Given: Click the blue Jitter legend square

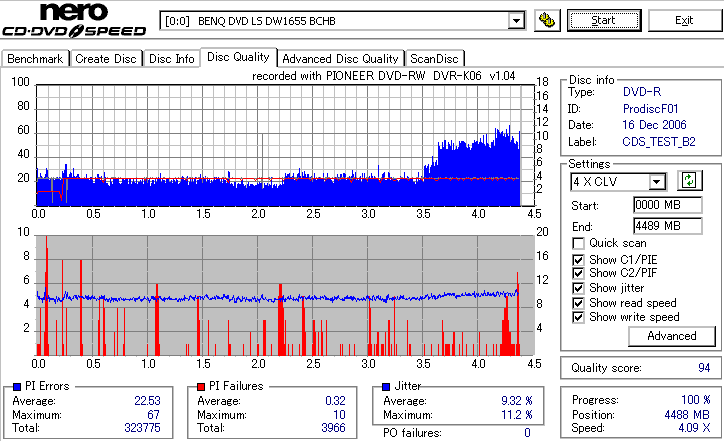Looking at the screenshot, I should pyautogui.click(x=386, y=387).
